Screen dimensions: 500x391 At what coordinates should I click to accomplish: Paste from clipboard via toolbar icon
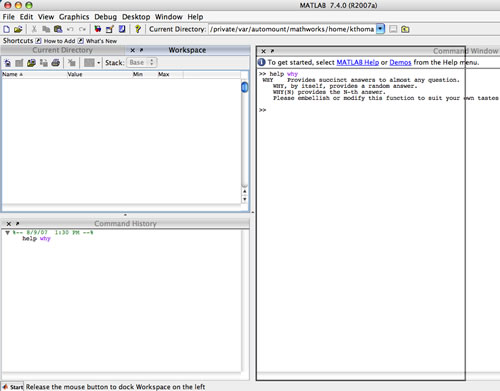click(58, 29)
